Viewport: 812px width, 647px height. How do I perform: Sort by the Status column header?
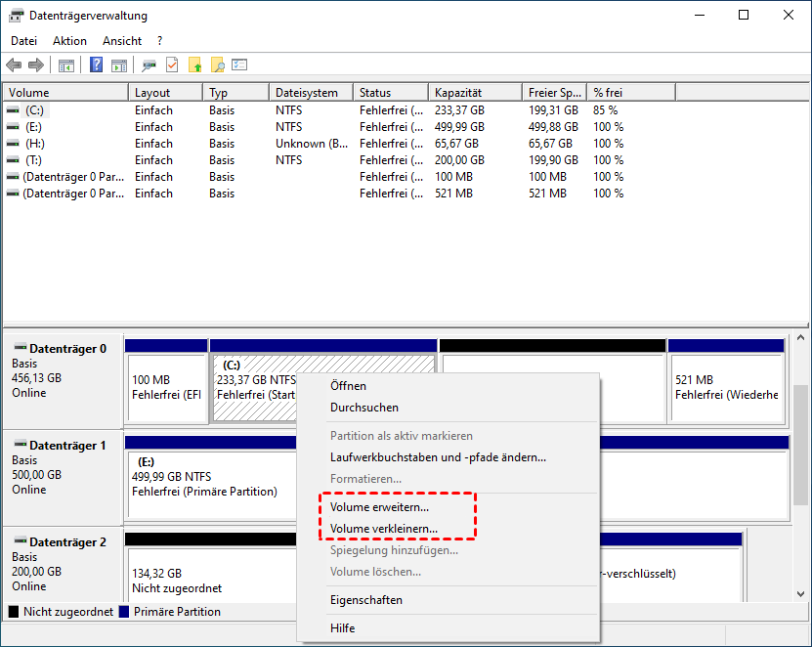(x=391, y=93)
